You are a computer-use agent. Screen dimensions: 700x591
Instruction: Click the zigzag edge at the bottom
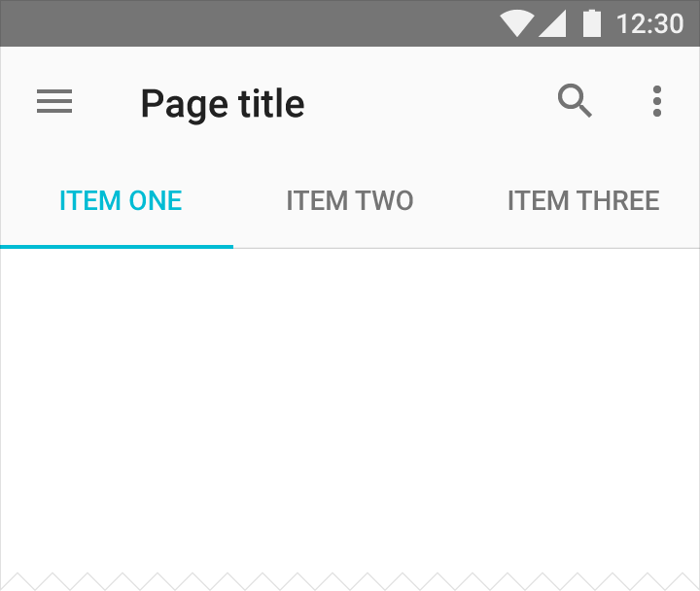click(350, 581)
